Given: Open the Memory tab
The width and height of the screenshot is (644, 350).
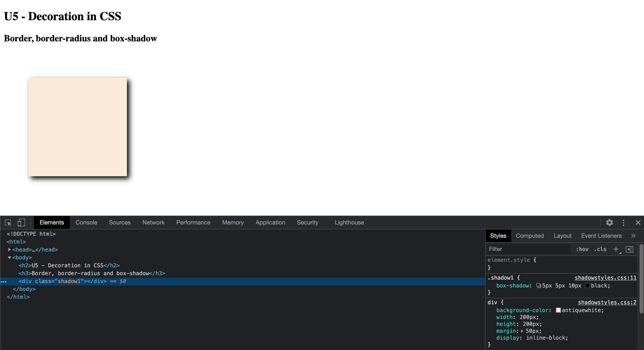Looking at the screenshot, I should (x=233, y=222).
